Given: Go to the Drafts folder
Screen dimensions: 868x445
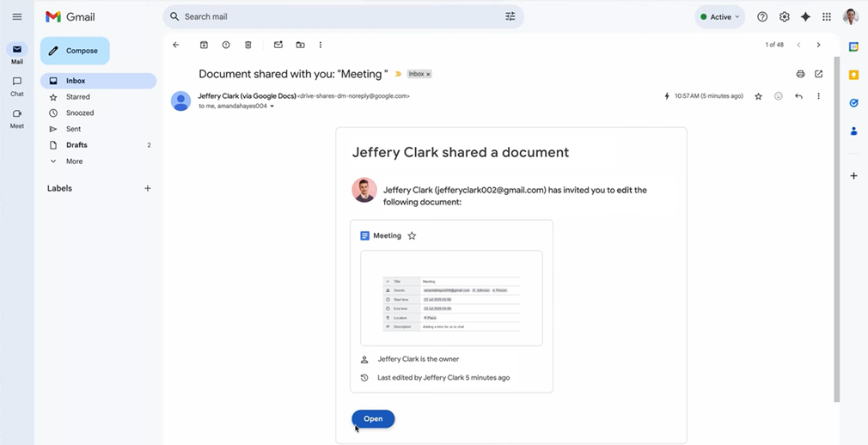Looking at the screenshot, I should coord(76,145).
